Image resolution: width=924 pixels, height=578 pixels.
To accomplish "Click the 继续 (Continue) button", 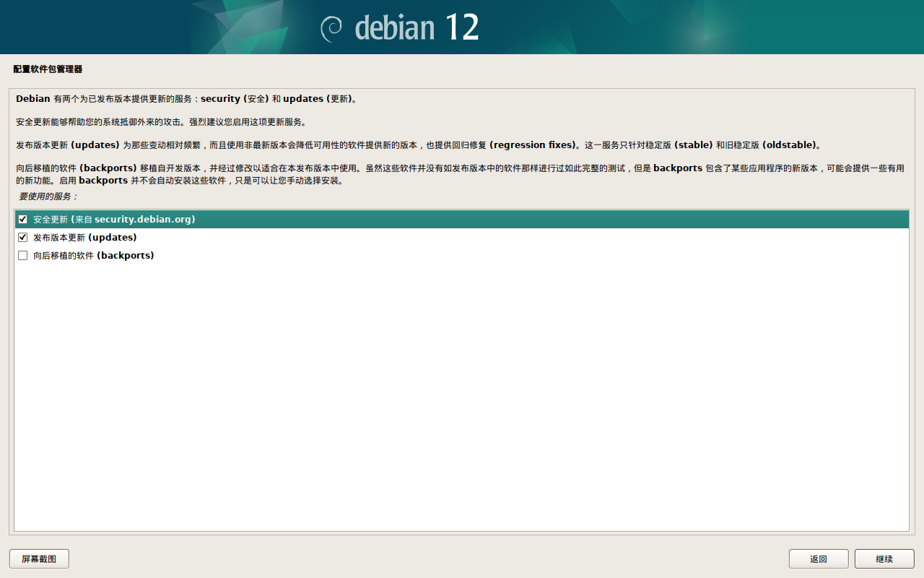I will 884,558.
